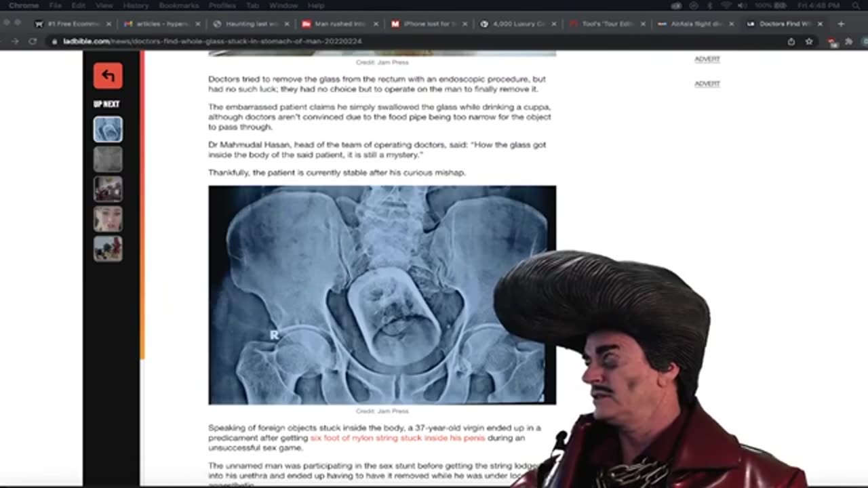Open a new tab with plus button
The height and width of the screenshot is (488, 868).
(x=841, y=24)
